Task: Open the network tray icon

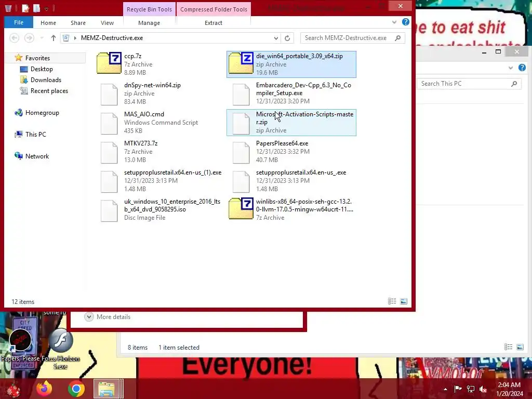Action: click(471, 389)
